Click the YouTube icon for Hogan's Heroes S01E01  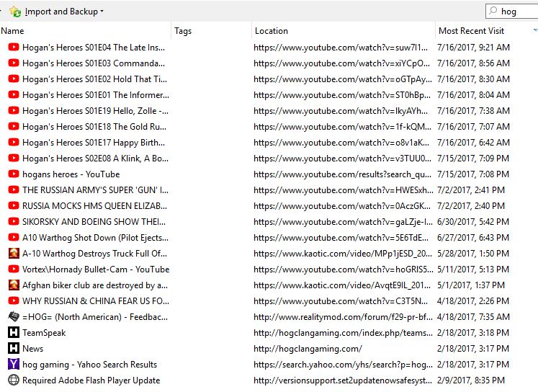coord(14,94)
